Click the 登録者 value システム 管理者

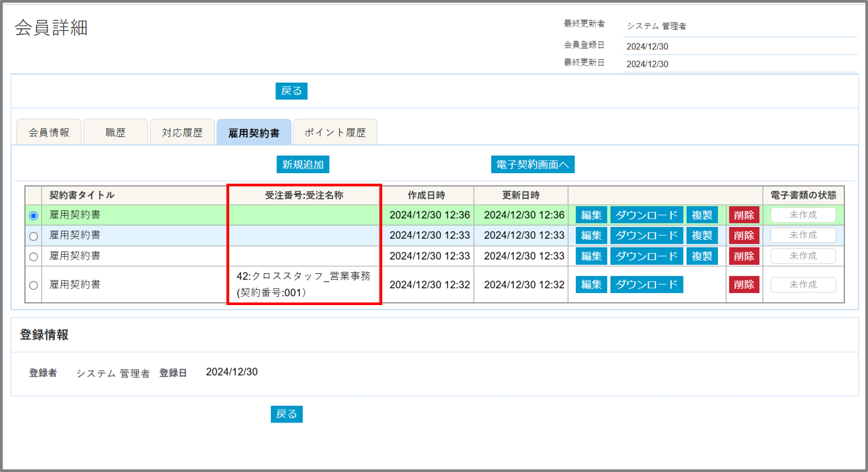pos(113,373)
